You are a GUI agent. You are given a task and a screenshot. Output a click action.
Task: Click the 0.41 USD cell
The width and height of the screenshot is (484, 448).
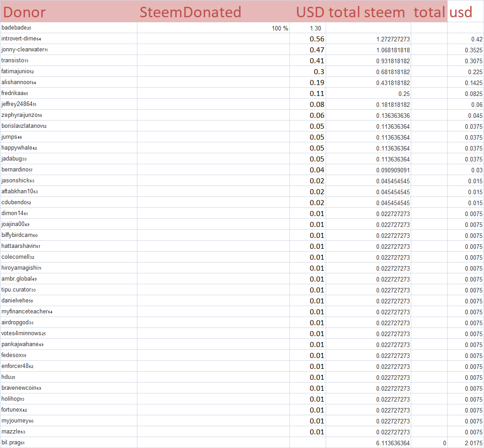(308, 60)
